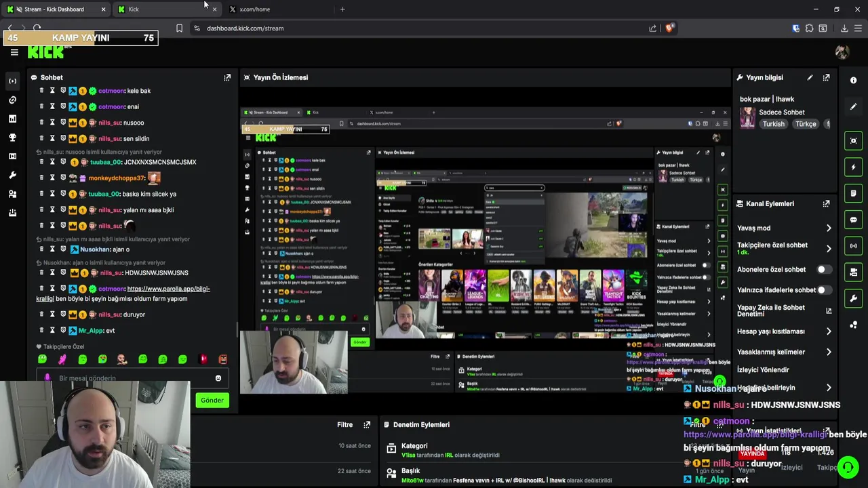Switch to the 'Kick' browser tab
Screen dimensions: 868x488
tap(166, 9)
